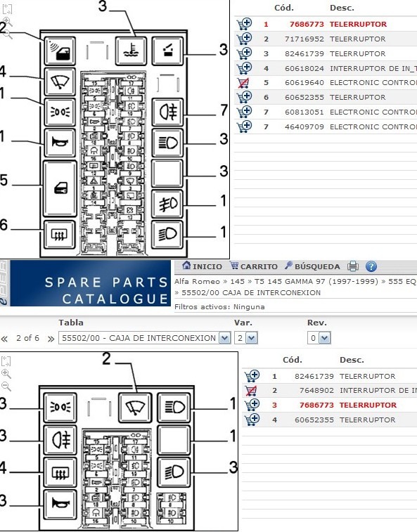The image size is (417, 532).
Task: Click rear defrost relay in the upper diagram
Action: click(60, 234)
